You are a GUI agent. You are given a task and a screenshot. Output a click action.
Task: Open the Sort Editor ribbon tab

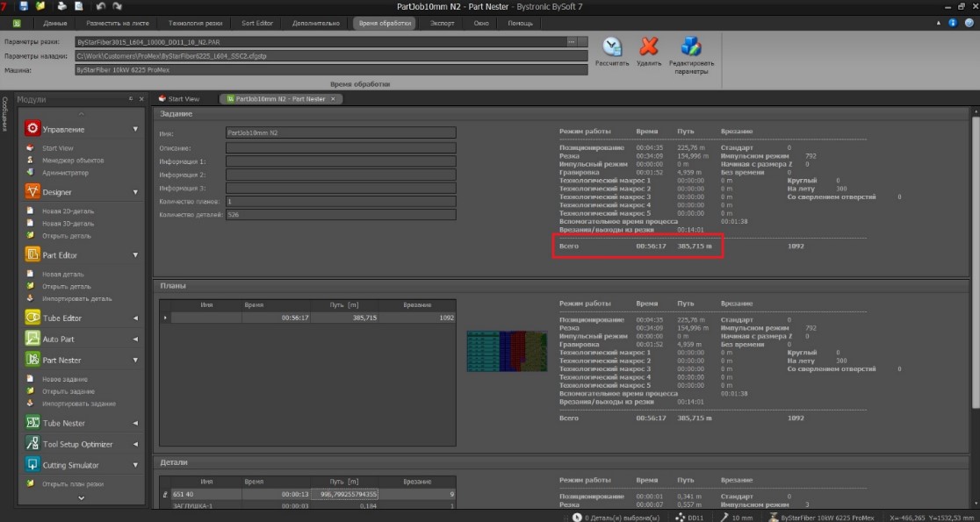pyautogui.click(x=257, y=23)
